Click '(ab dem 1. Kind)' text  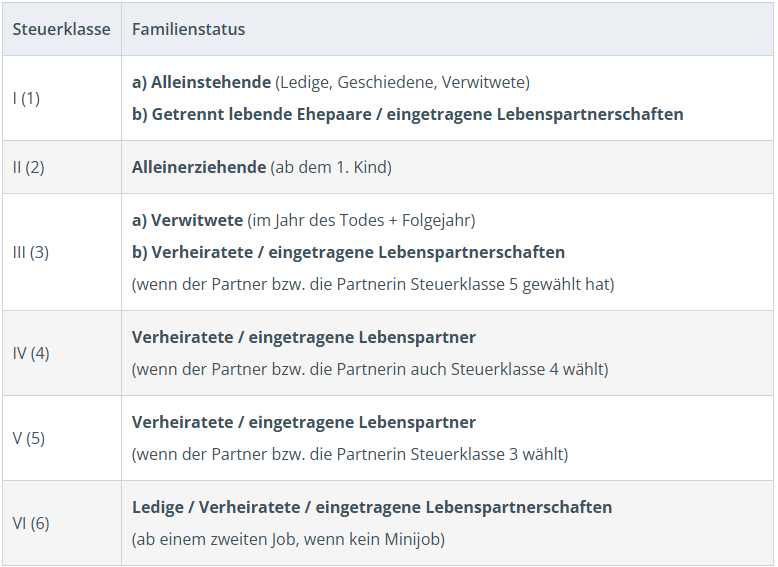pyautogui.click(x=331, y=167)
